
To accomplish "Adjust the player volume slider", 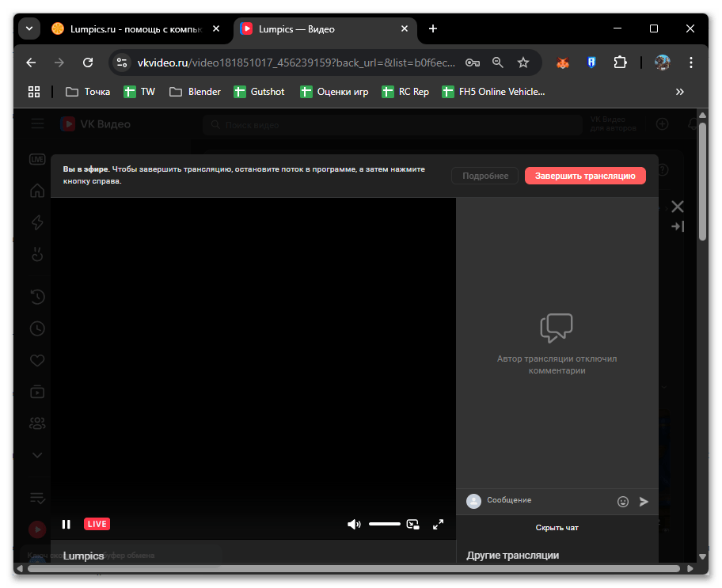I will point(385,524).
